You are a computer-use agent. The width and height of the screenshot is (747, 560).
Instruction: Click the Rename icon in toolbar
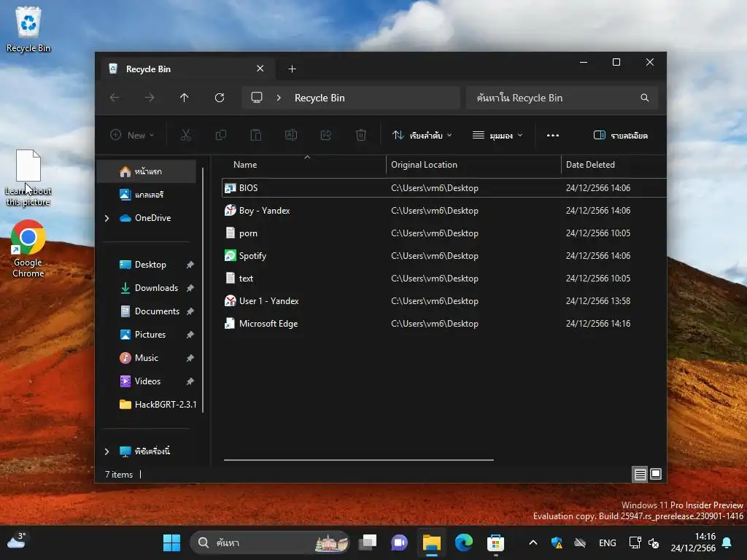(291, 135)
